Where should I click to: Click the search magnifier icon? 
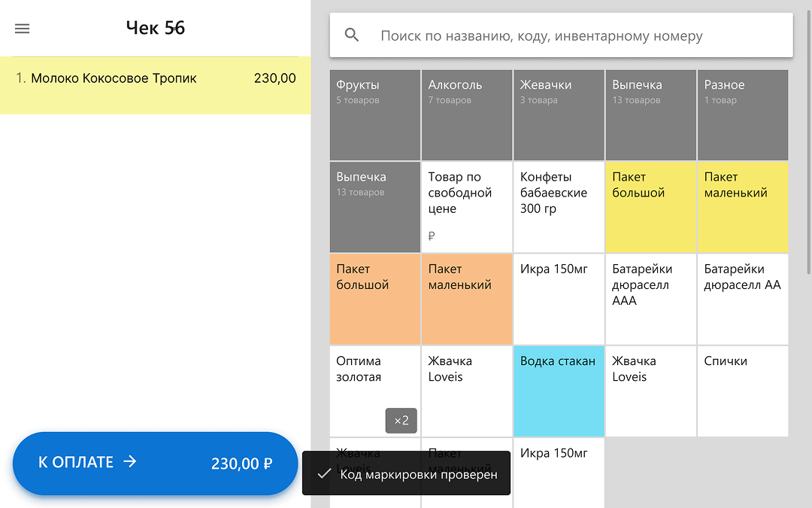click(352, 35)
